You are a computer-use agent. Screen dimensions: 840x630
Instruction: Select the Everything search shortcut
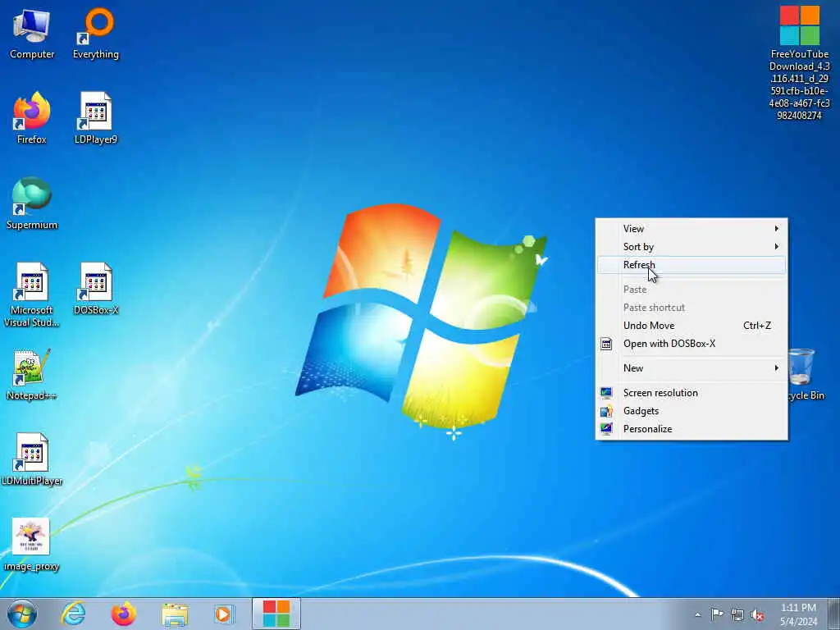(96, 33)
